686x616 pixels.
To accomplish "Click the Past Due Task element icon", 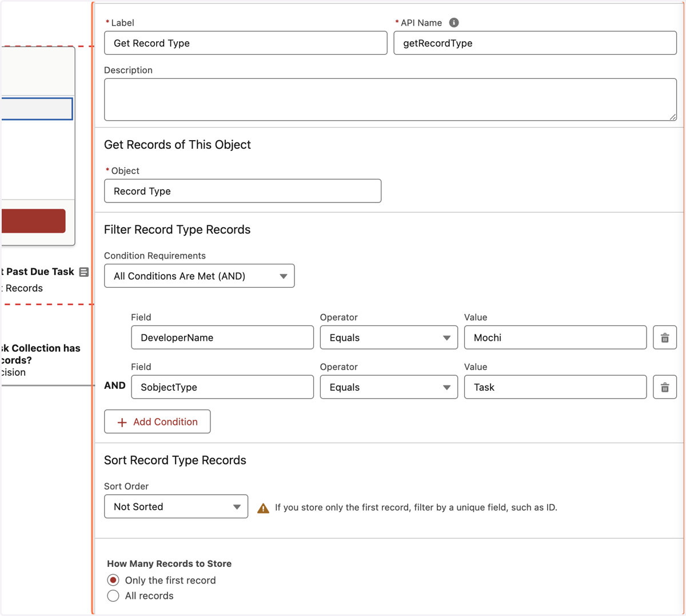I will point(84,272).
